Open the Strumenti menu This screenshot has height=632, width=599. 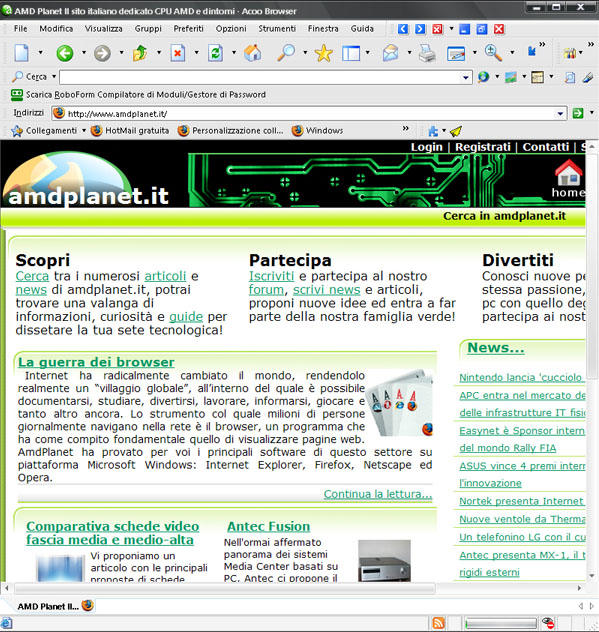click(277, 29)
